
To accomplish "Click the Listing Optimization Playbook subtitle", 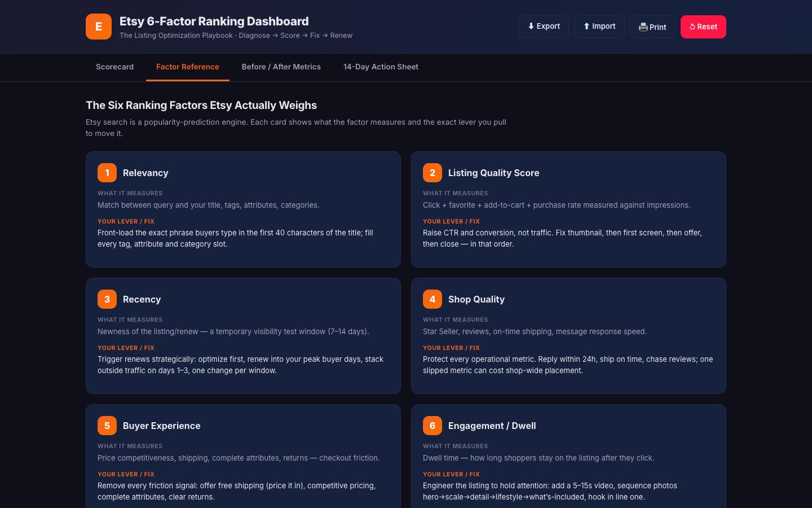I will click(236, 35).
